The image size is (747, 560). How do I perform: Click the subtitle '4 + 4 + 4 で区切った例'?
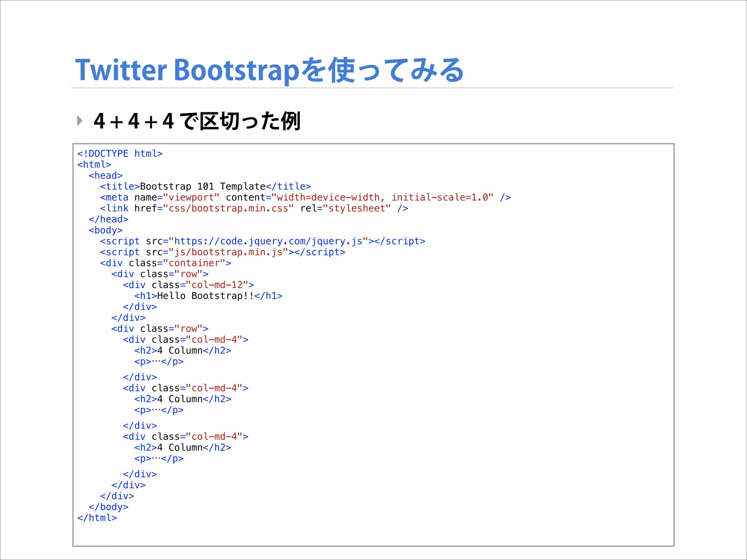point(197,121)
